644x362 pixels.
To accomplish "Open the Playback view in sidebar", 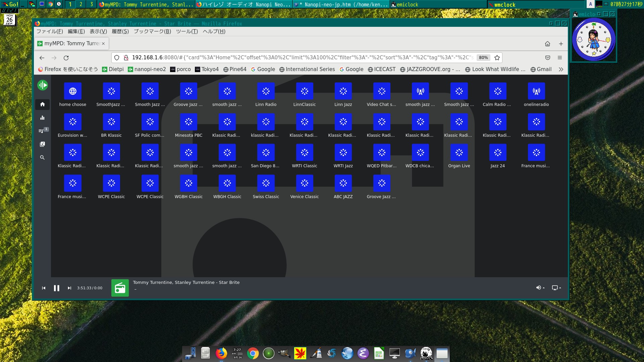I will (42, 118).
